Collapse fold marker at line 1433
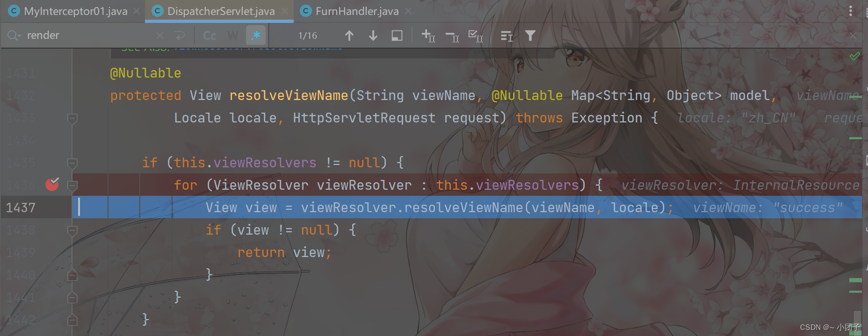This screenshot has width=868, height=336. (x=72, y=118)
